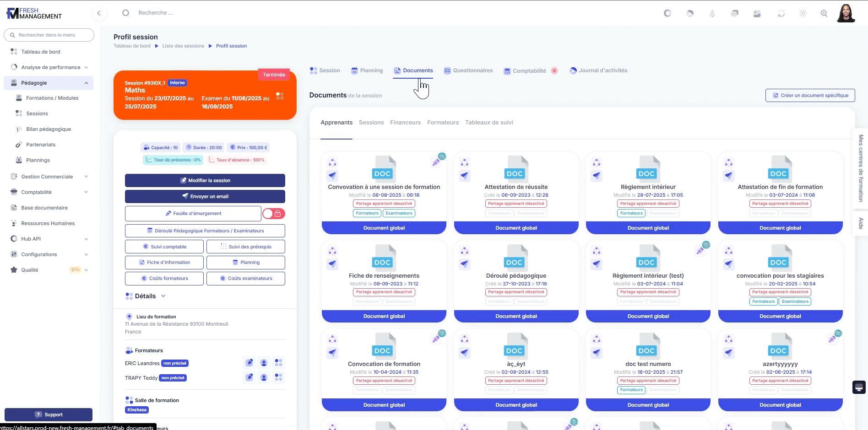Switch theme with the sun icon

point(803,14)
